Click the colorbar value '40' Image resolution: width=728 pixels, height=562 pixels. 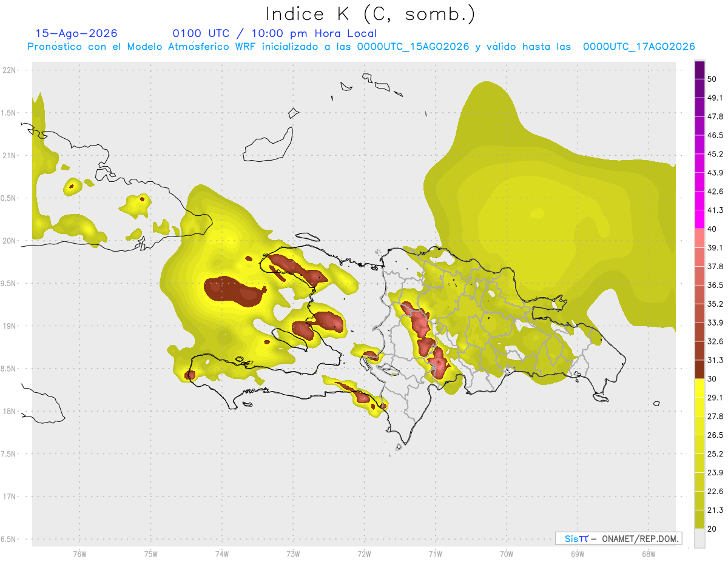click(712, 229)
